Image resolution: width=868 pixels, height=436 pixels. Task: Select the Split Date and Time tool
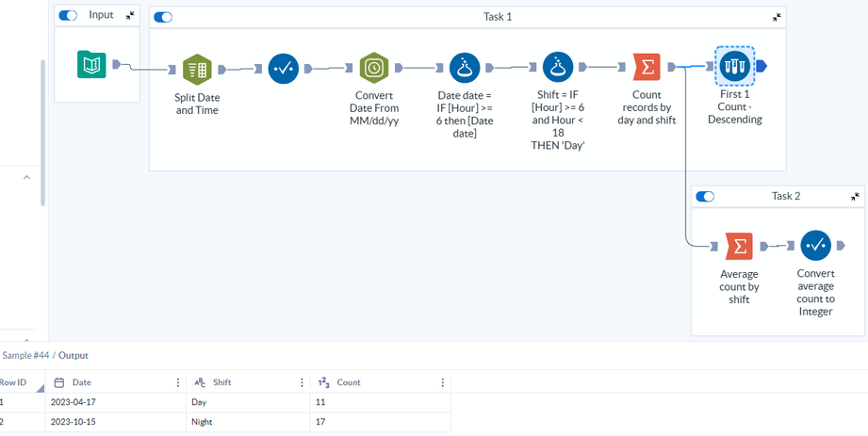tap(197, 69)
